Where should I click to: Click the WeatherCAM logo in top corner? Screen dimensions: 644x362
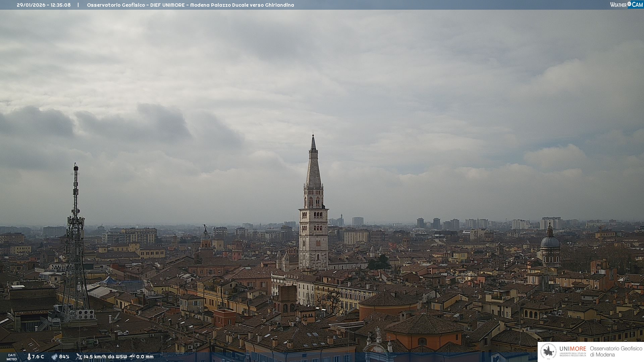(x=626, y=5)
